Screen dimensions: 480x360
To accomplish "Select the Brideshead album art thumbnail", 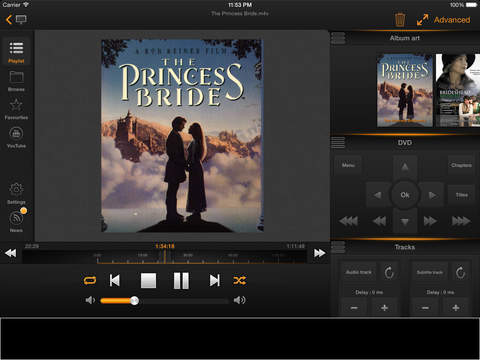I will tap(458, 90).
